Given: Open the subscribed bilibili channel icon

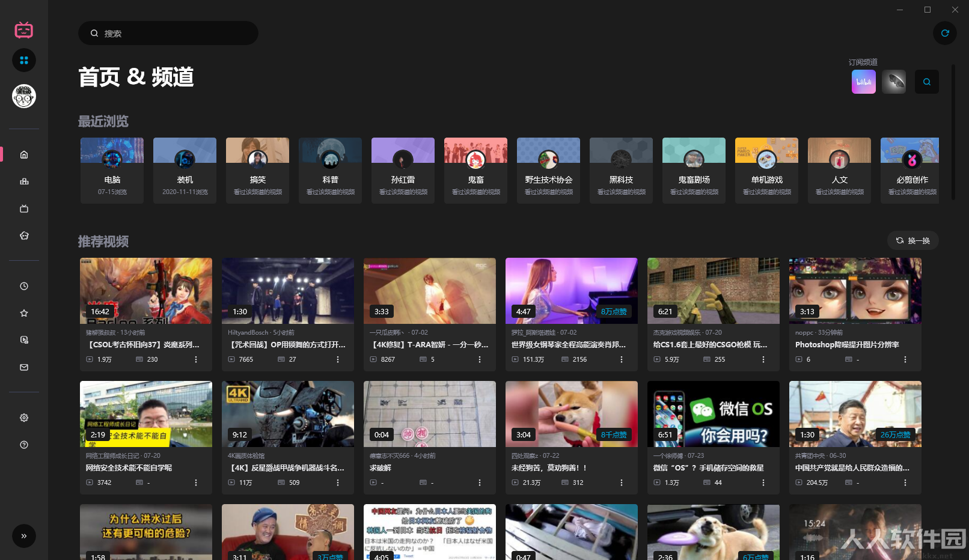Looking at the screenshot, I should [x=864, y=82].
